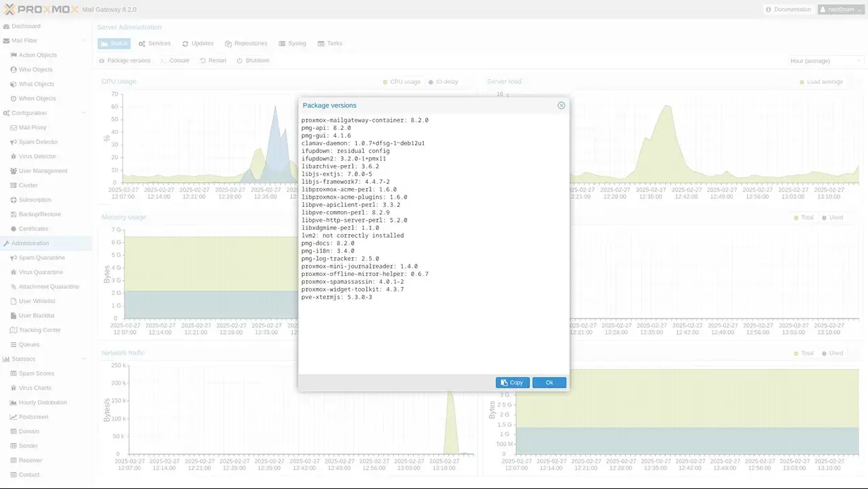The image size is (868, 489).
Task: Toggle the Load average legend entry
Action: pyautogui.click(x=821, y=82)
